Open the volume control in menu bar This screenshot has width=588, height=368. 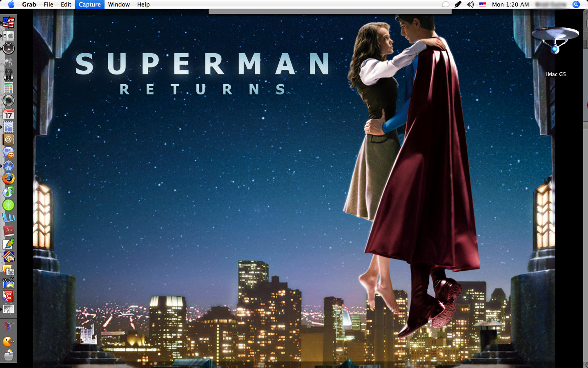pos(470,4)
